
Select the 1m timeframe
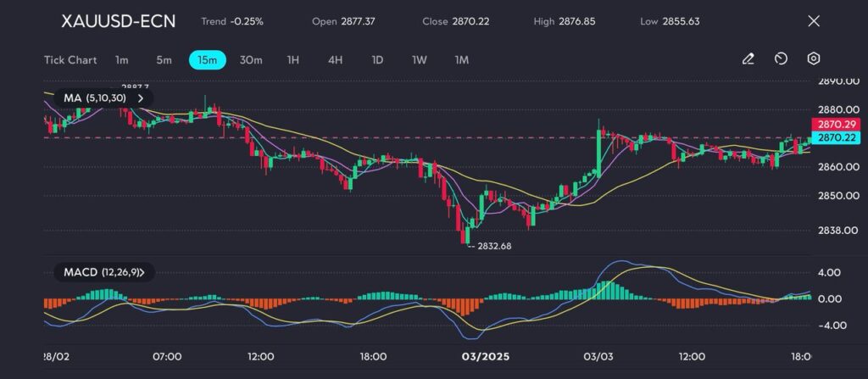[x=122, y=60]
